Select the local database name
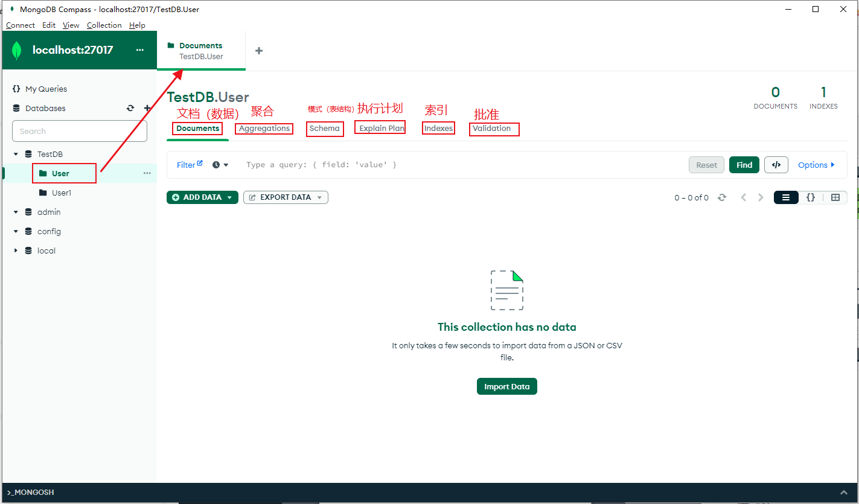This screenshot has width=859, height=504. (x=46, y=251)
